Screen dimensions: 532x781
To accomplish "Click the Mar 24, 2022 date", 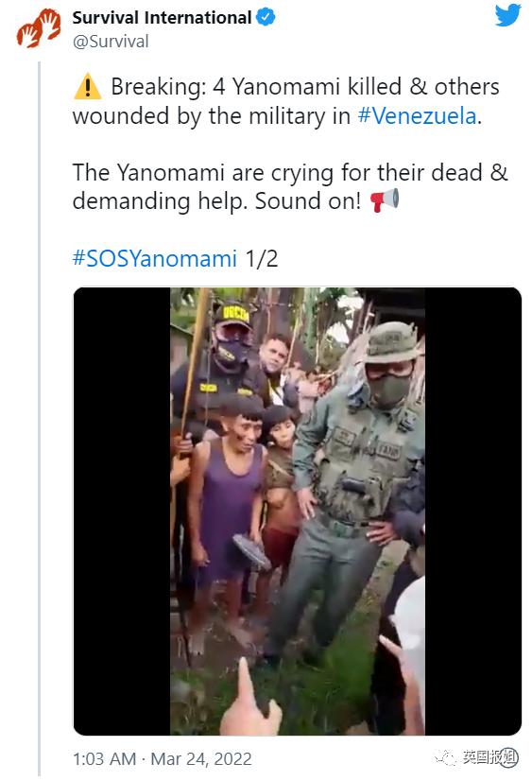I will tap(201, 758).
